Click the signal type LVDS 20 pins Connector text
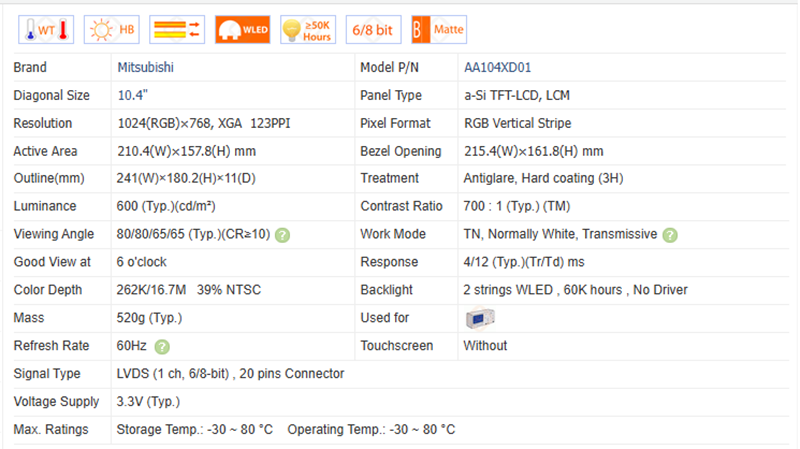The image size is (800, 449). click(x=230, y=373)
